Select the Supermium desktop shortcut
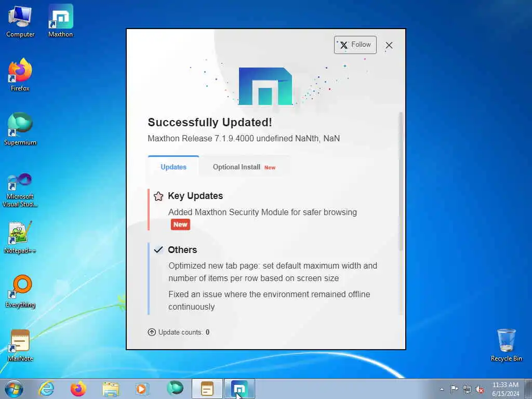Screen dimensions: 532x399 click(20, 129)
